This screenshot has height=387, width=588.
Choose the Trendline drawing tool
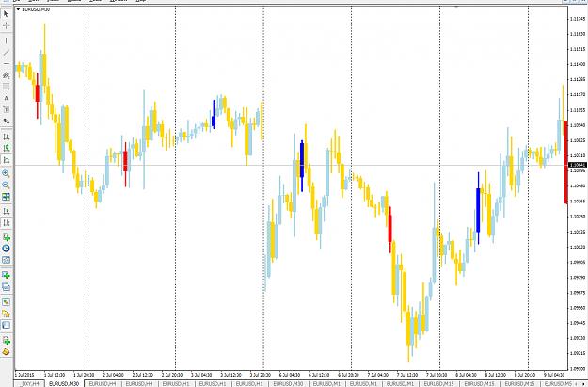point(6,52)
